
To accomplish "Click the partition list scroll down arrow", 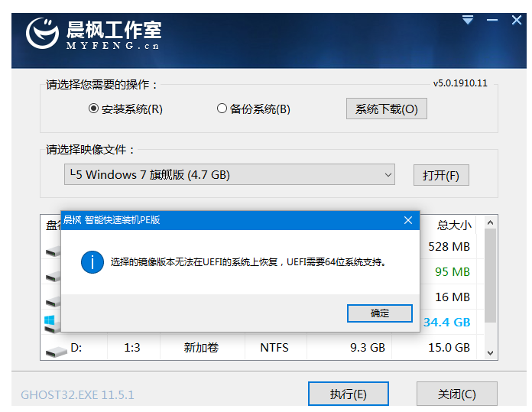I will [x=490, y=353].
